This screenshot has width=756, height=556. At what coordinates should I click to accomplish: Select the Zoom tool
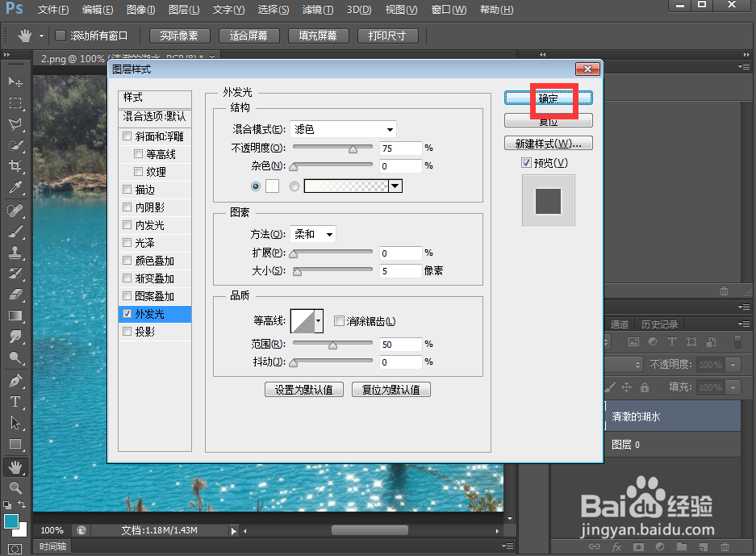(16, 488)
